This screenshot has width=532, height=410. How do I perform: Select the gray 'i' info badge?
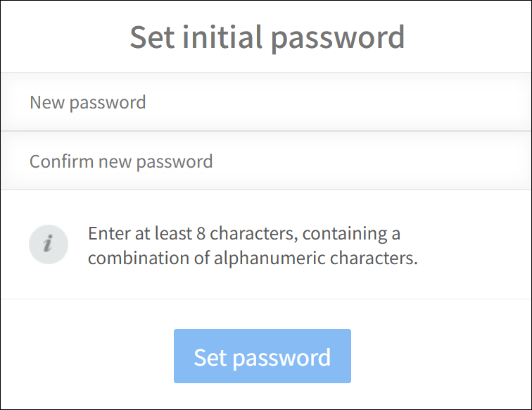pyautogui.click(x=49, y=244)
